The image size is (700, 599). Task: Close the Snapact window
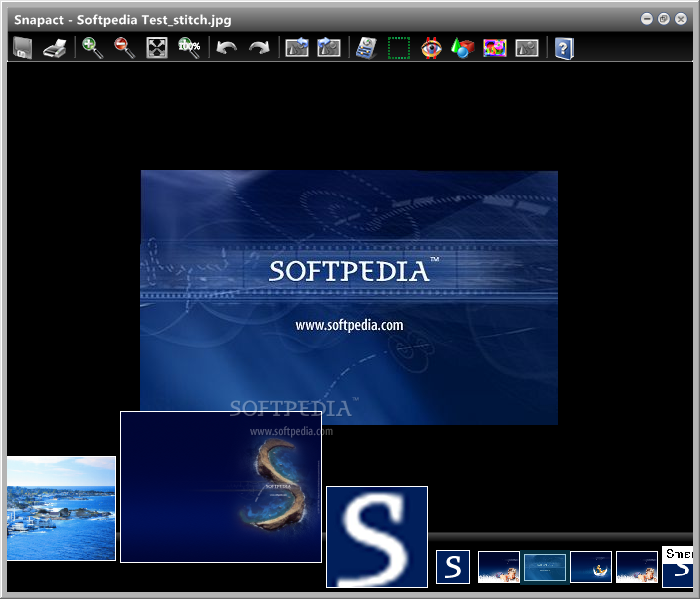point(681,19)
